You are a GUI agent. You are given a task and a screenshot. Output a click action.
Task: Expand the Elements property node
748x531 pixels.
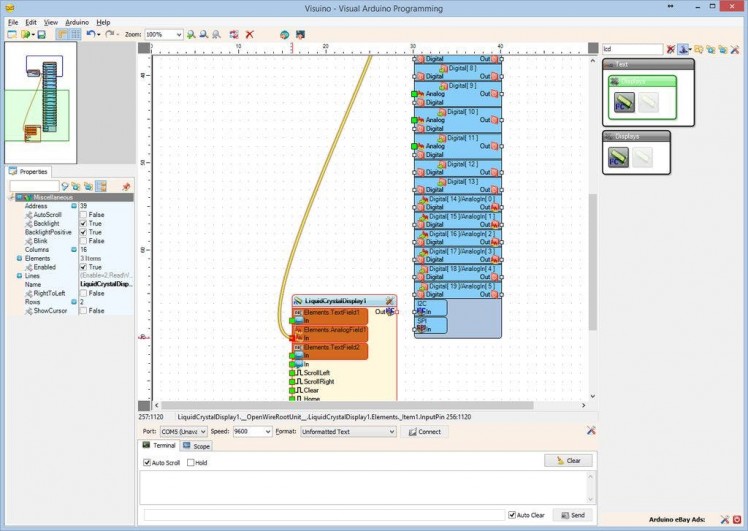18,258
